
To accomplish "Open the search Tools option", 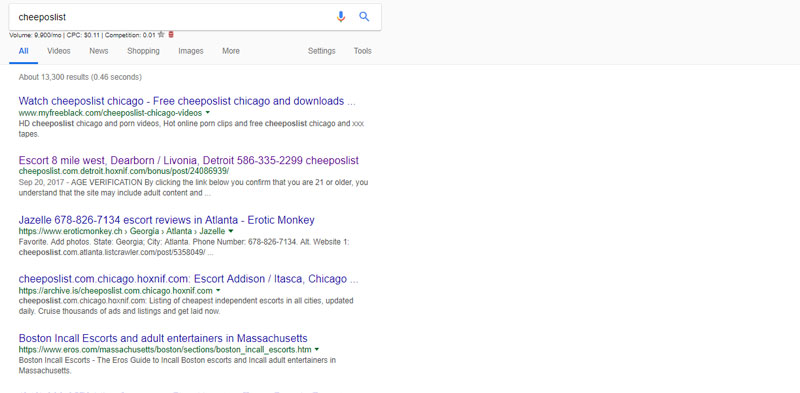I will tap(363, 51).
